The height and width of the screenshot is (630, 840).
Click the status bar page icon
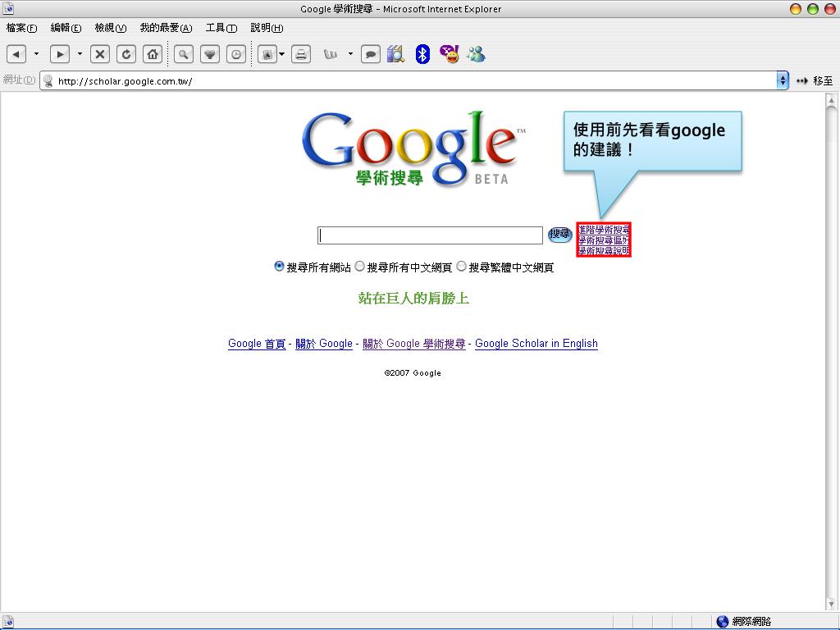[8, 622]
